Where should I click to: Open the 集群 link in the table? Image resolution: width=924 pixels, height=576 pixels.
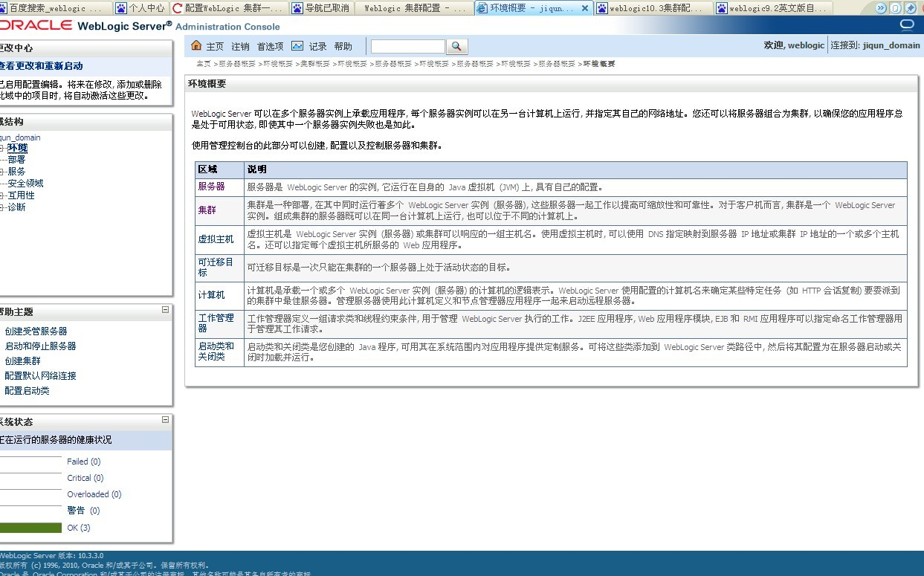[207, 210]
